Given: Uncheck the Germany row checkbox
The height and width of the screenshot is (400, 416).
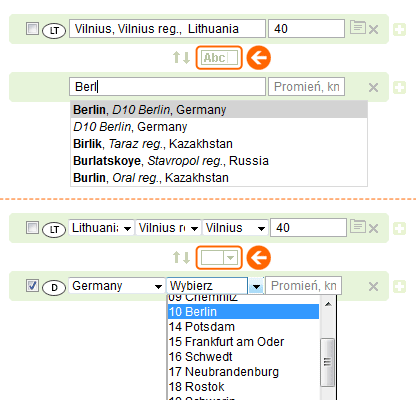Looking at the screenshot, I should click(x=32, y=286).
